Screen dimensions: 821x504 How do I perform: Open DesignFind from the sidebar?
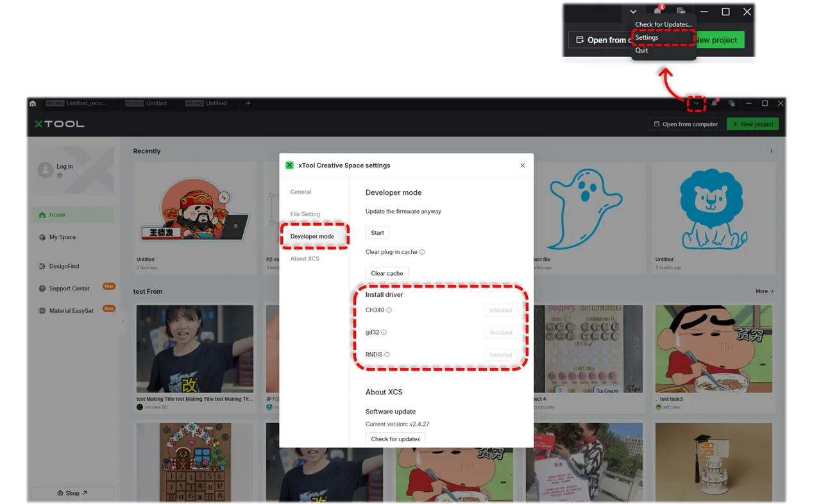click(64, 266)
